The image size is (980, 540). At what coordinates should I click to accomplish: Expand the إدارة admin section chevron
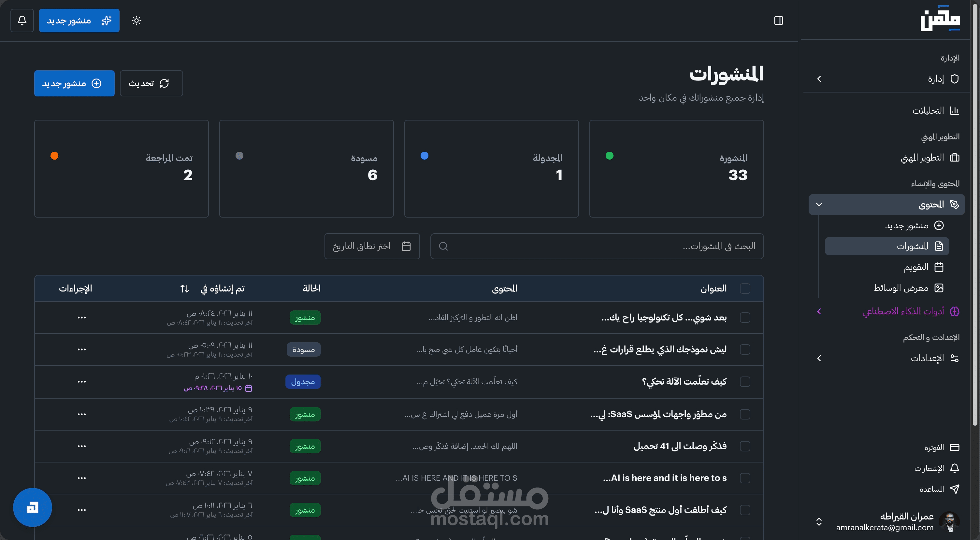click(819, 79)
